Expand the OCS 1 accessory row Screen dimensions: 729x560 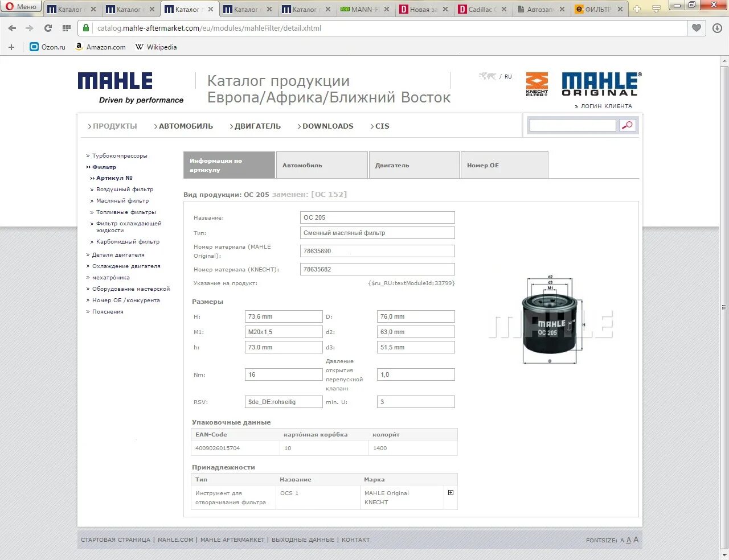450,493
